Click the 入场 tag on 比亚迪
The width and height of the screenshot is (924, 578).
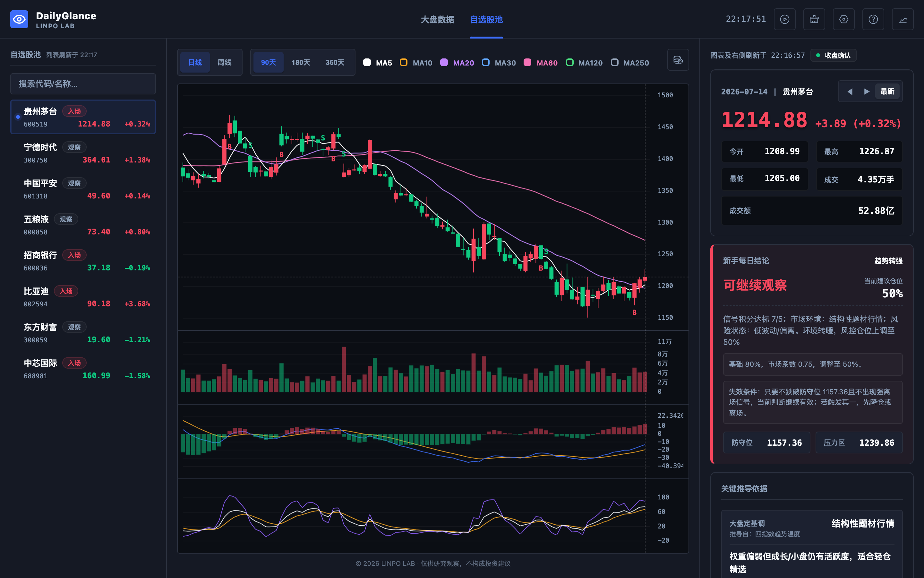[x=66, y=291]
